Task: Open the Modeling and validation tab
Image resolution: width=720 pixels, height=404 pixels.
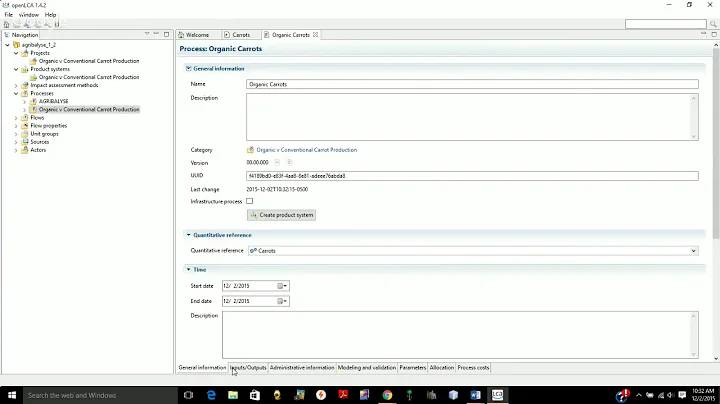Action: [x=366, y=368]
